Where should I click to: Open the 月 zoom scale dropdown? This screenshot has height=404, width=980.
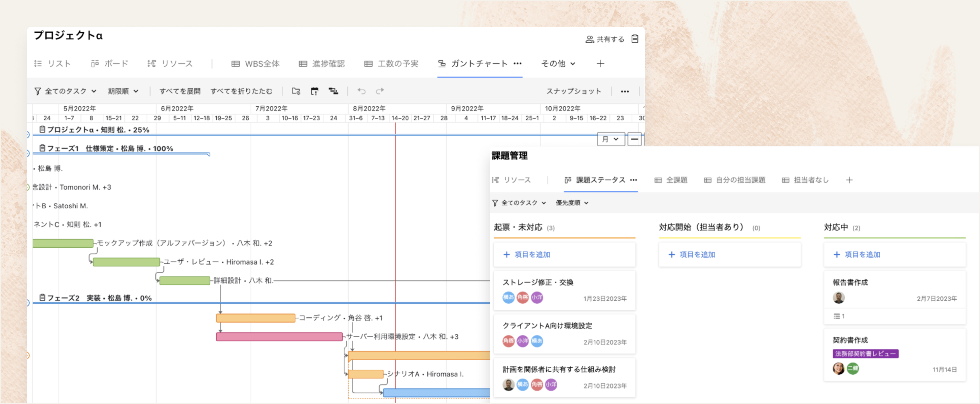point(610,139)
